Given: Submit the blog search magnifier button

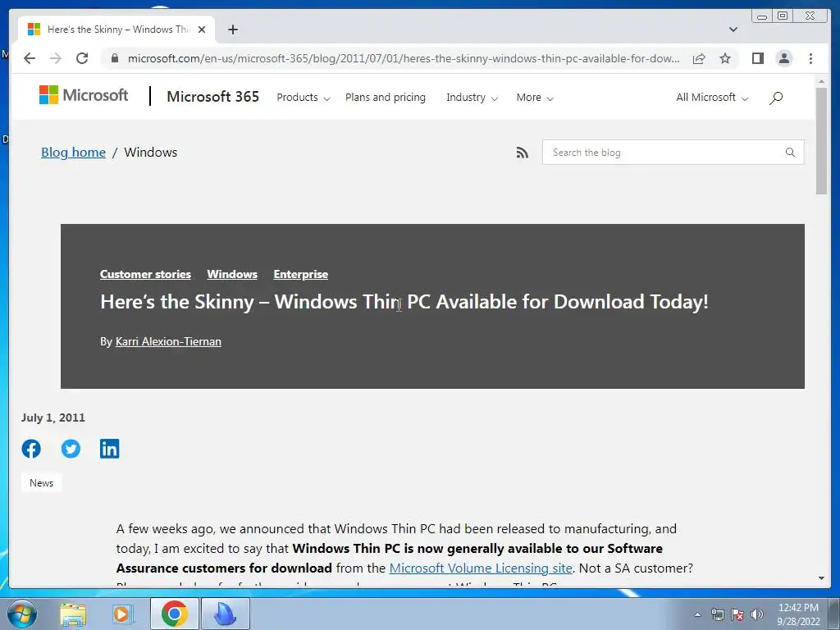Looking at the screenshot, I should point(790,152).
